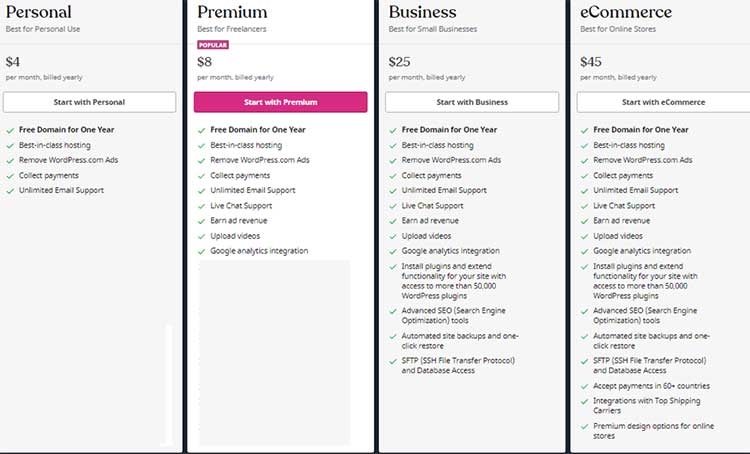Click the POPULAR badge on the Premium plan
This screenshot has width=750, height=454.
click(x=213, y=45)
